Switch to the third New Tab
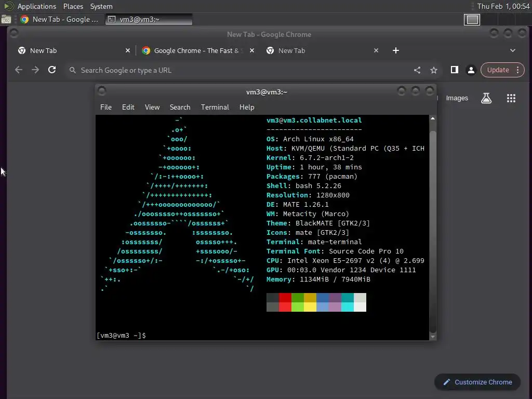532x399 pixels. 322,50
